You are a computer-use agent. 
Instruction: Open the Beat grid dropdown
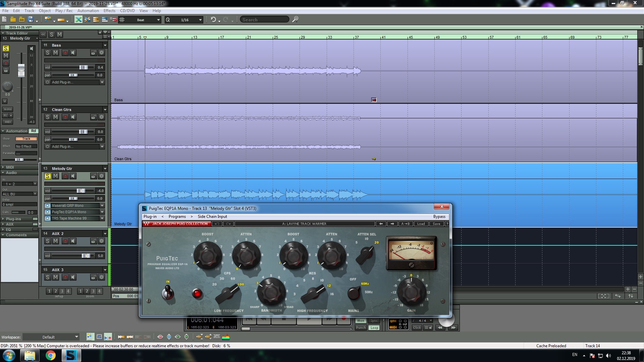[158, 20]
